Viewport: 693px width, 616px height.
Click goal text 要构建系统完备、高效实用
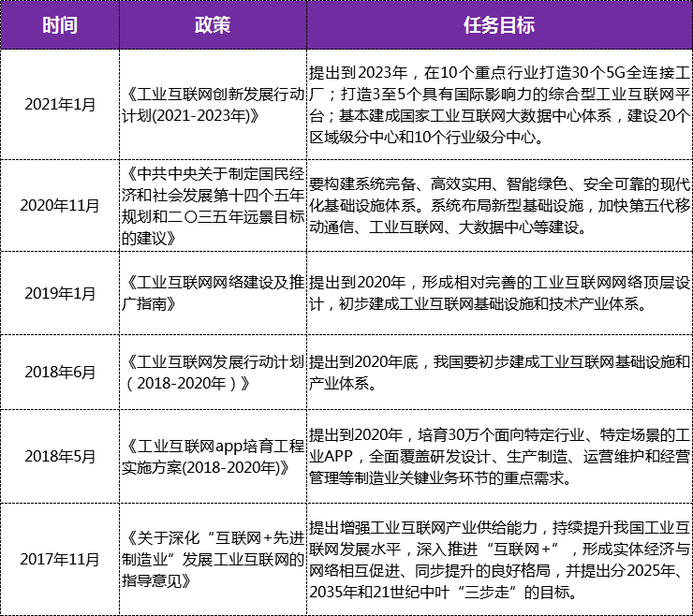499,205
